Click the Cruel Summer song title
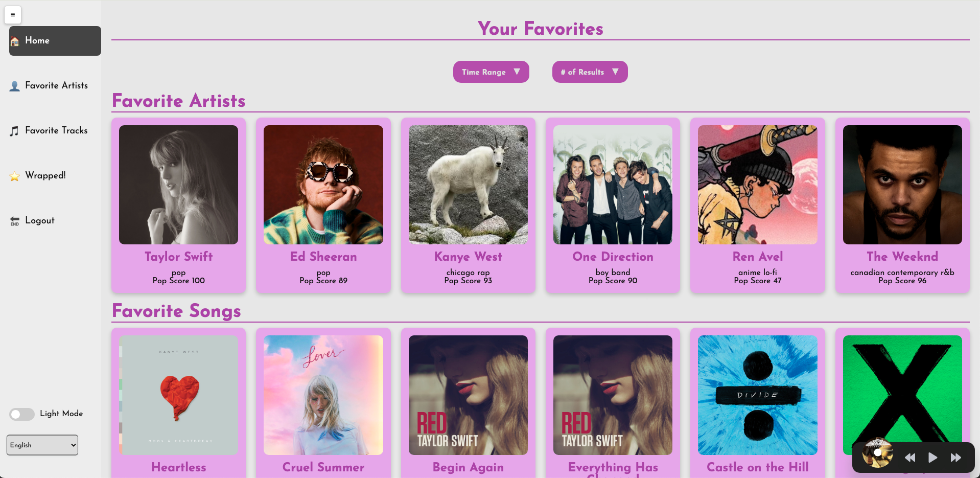The height and width of the screenshot is (478, 980). [x=323, y=467]
